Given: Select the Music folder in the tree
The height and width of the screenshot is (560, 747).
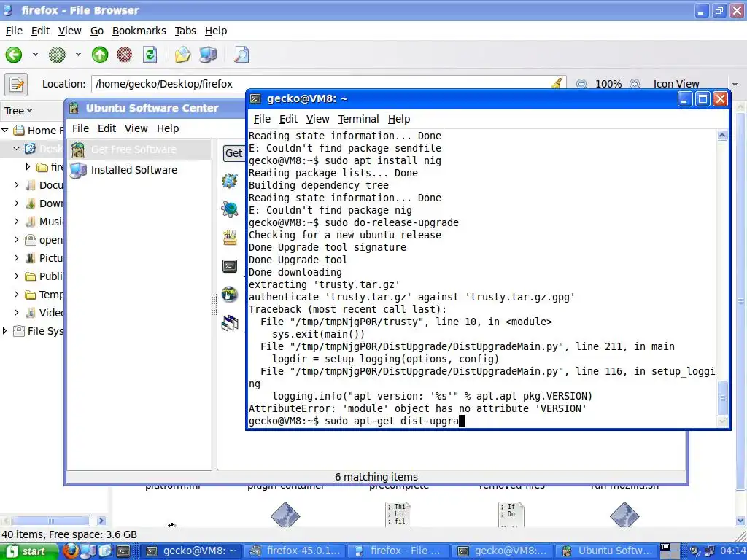Looking at the screenshot, I should pyautogui.click(x=44, y=222).
